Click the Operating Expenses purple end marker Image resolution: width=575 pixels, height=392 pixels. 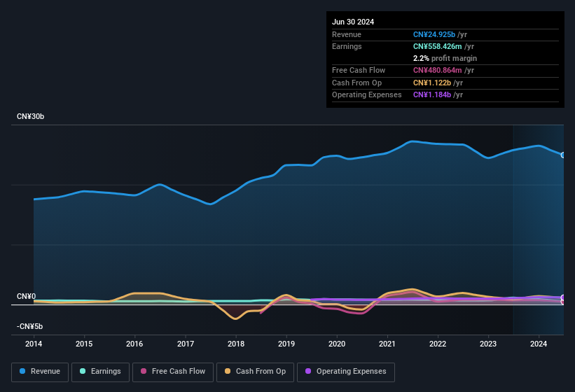563,297
